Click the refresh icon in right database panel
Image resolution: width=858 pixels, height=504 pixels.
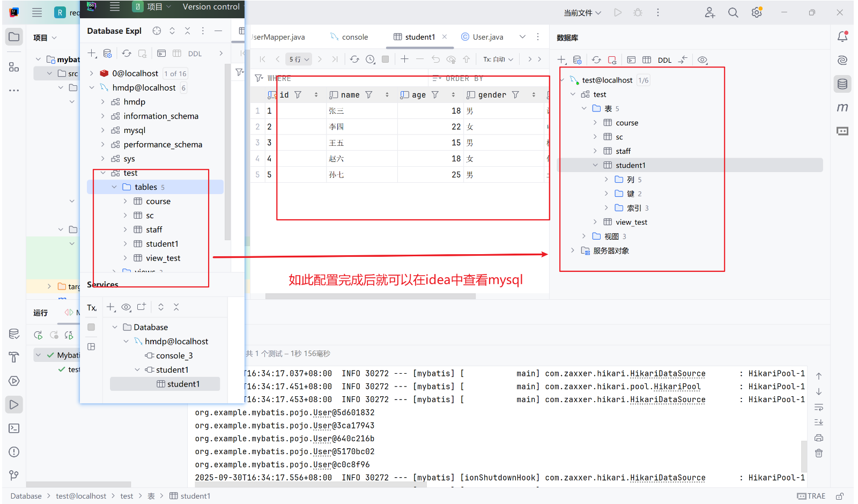click(x=596, y=60)
